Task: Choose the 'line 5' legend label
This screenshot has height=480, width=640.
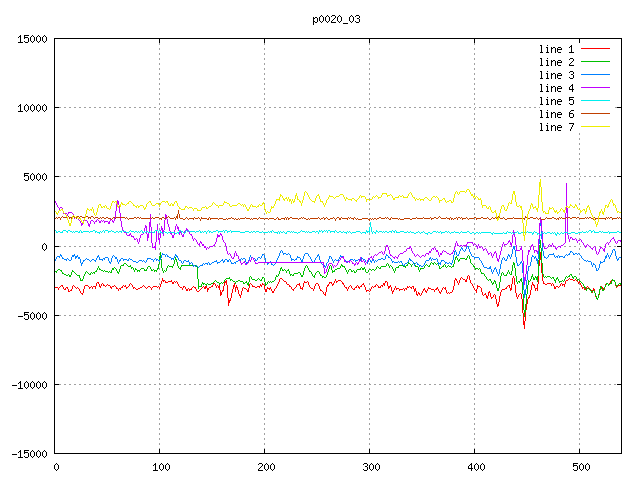Action: coord(556,101)
